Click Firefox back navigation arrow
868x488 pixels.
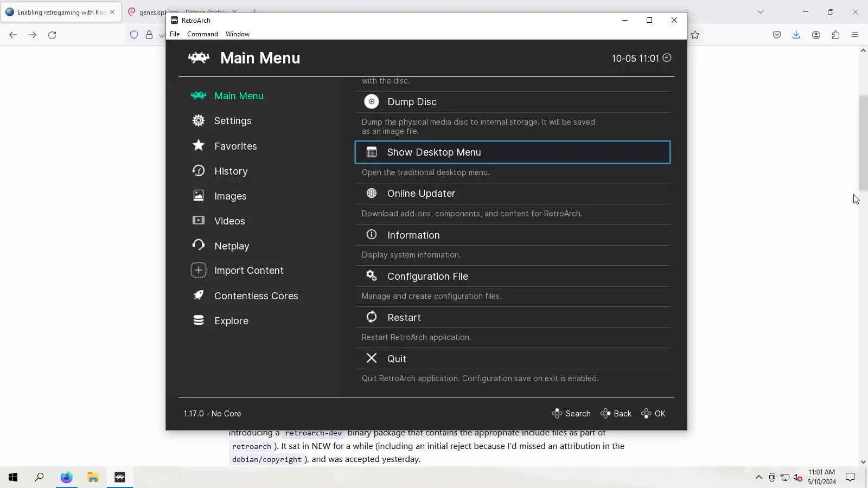point(13,35)
